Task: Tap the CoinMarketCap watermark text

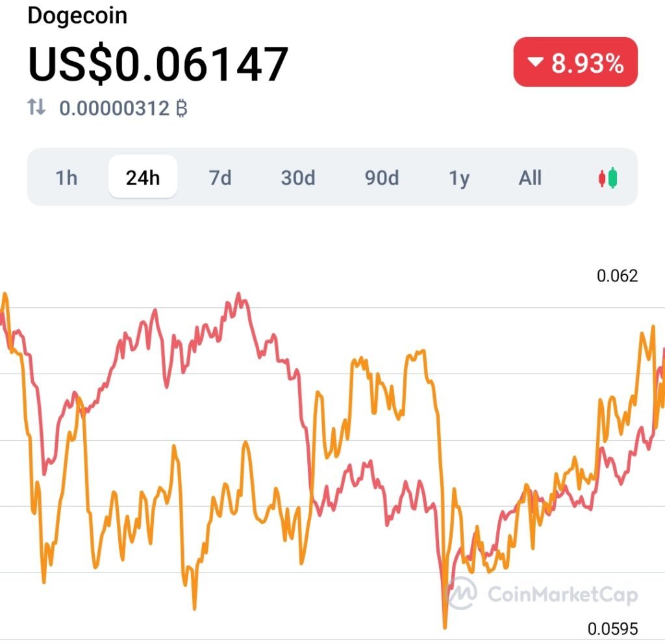Action: point(563,595)
